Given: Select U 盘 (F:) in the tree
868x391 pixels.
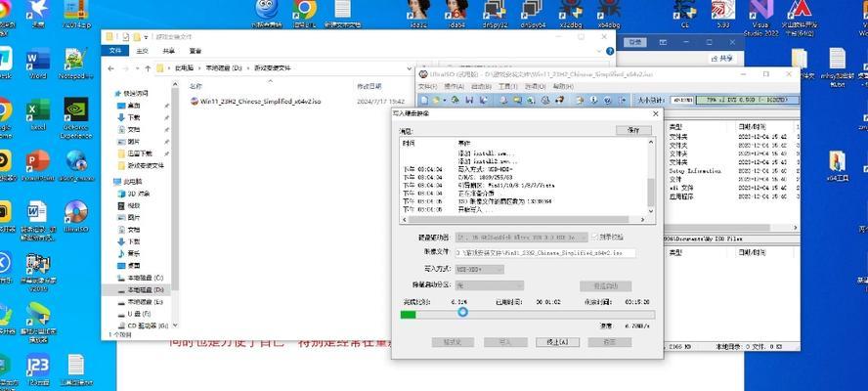Looking at the screenshot, I should [x=134, y=314].
